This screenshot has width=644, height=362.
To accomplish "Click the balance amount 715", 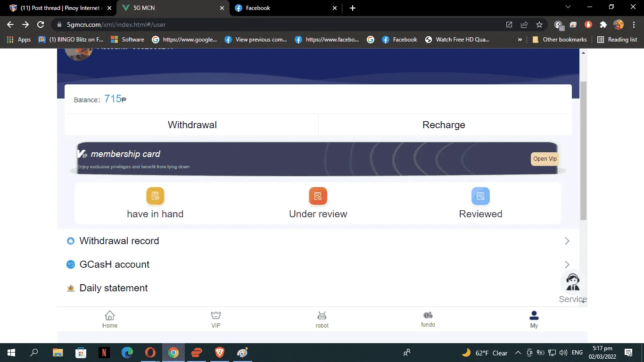I will pos(113,99).
